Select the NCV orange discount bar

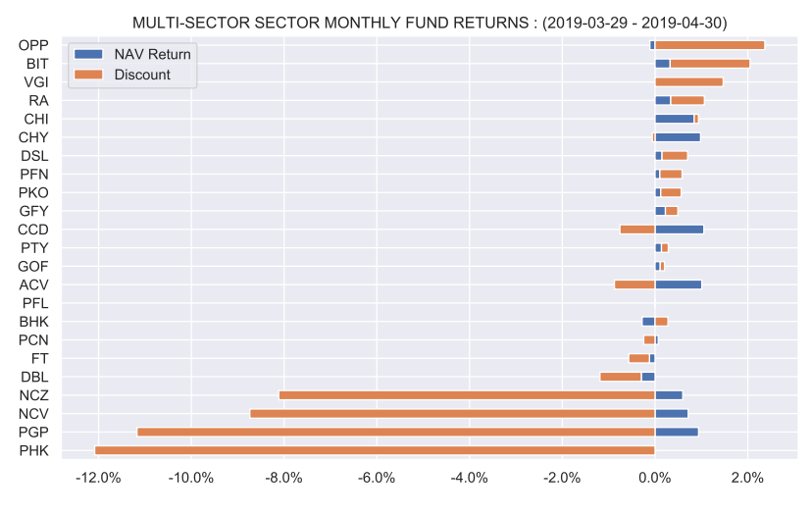click(452, 413)
